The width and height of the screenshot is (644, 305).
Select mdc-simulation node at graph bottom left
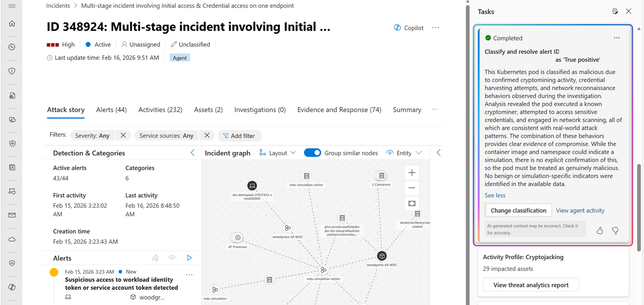point(215,290)
